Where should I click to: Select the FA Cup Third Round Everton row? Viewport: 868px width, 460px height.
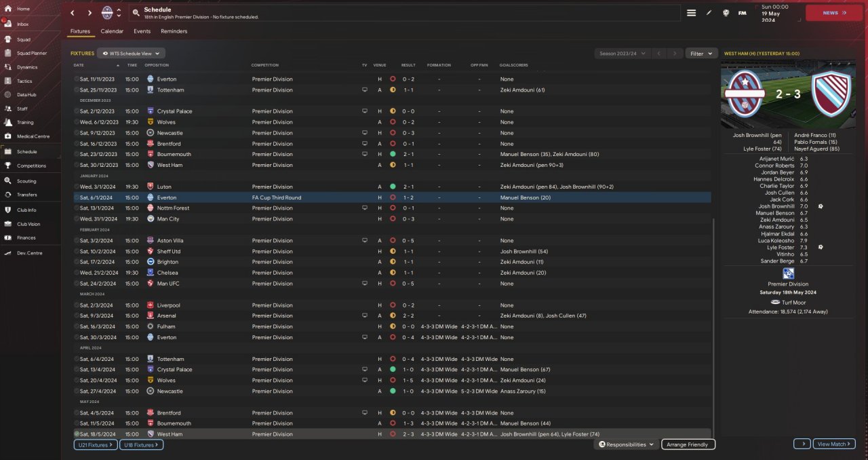[392, 197]
